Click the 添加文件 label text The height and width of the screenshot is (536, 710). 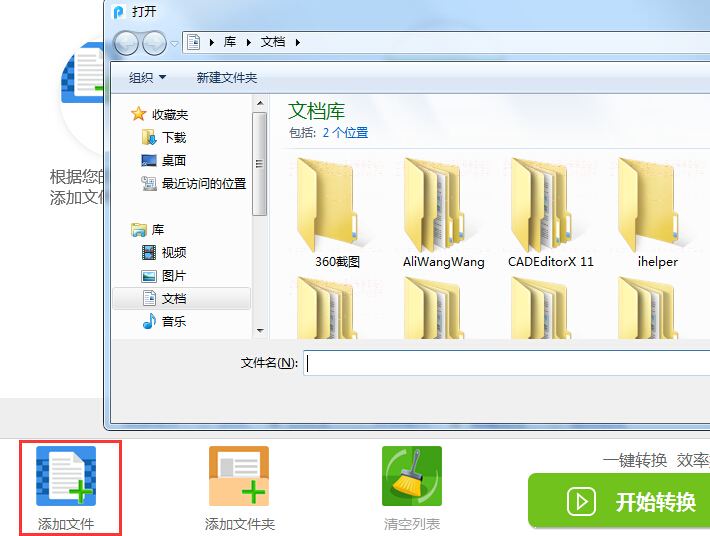[x=66, y=524]
